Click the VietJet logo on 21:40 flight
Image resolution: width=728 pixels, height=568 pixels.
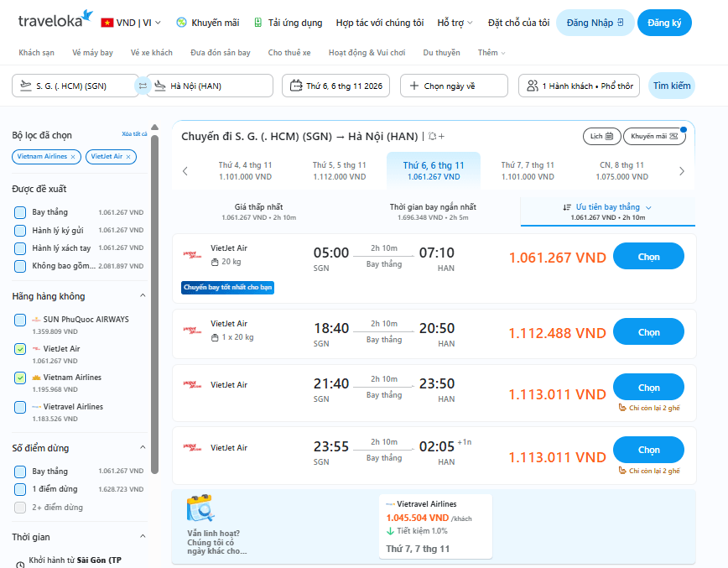[x=192, y=384]
